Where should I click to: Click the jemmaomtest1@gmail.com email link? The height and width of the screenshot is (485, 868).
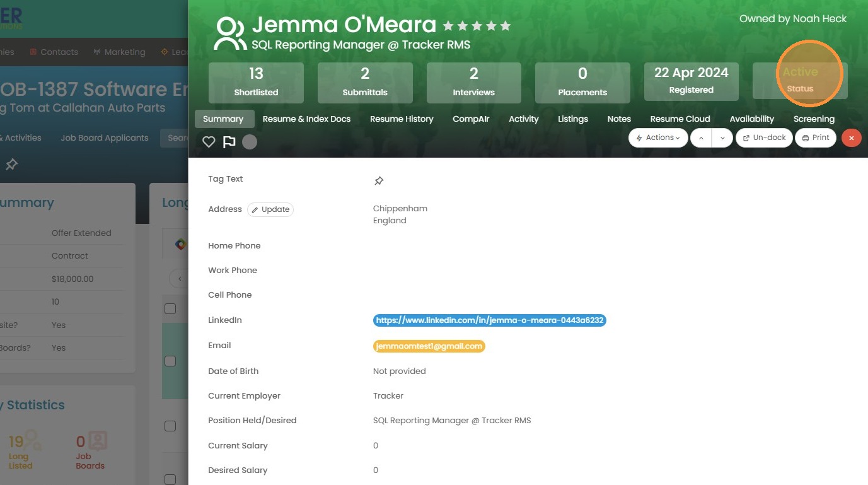[x=429, y=346]
